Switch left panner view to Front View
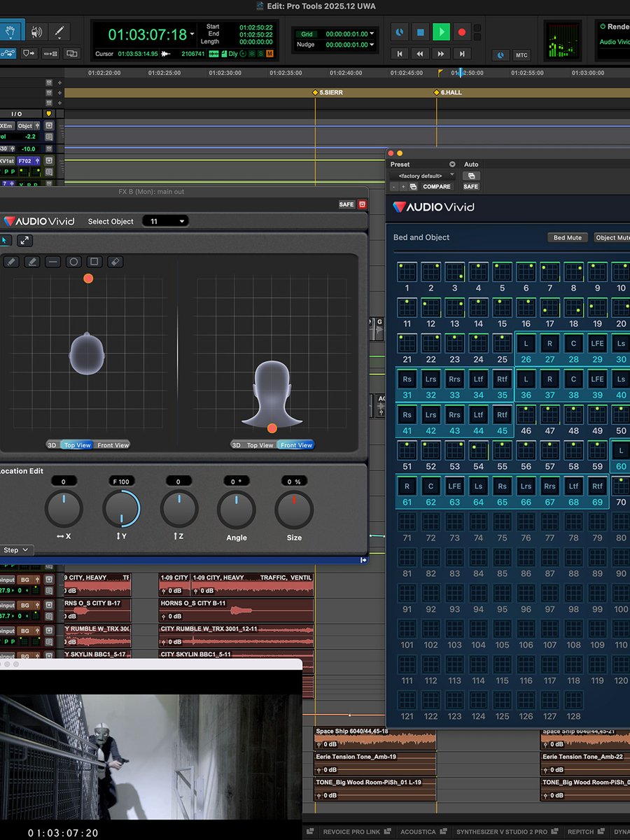The width and height of the screenshot is (630, 840). (x=113, y=445)
